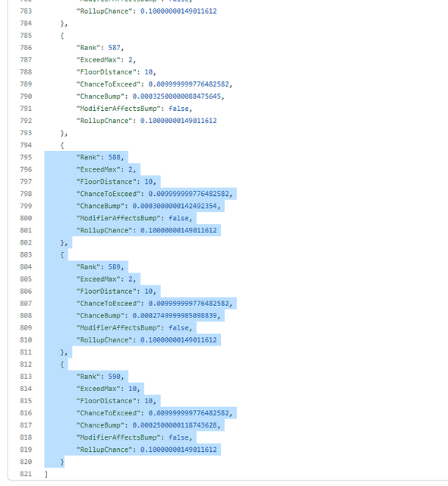The image size is (448, 486).
Task: Click "ModifierAffectsBump" on line 809
Action: pos(118,327)
